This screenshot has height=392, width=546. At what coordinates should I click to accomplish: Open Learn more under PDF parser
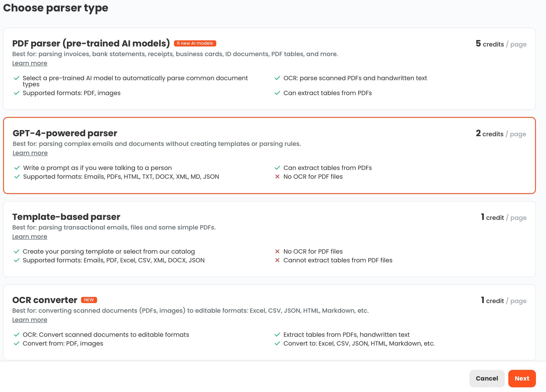tap(30, 63)
